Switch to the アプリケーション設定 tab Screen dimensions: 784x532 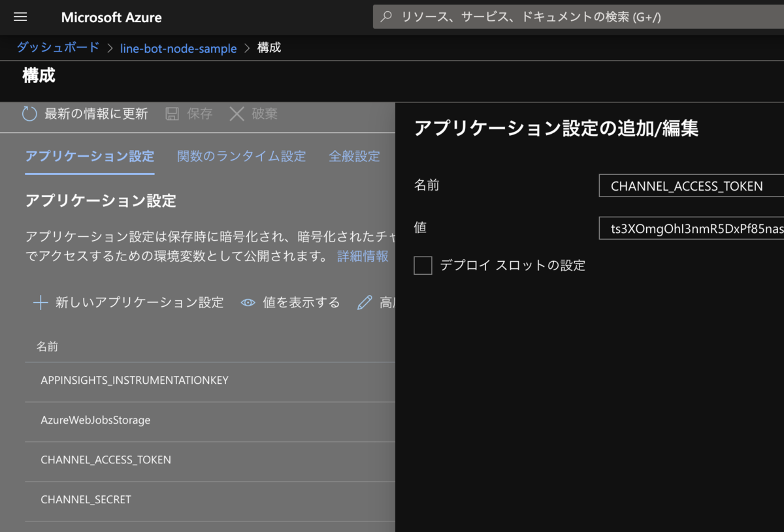90,156
